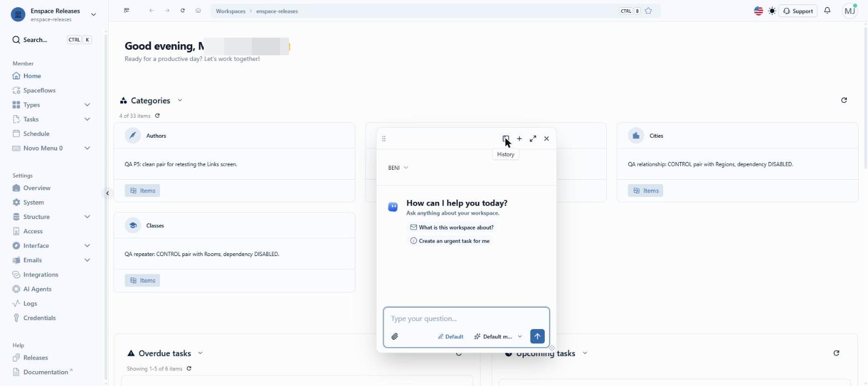Viewport: 868px width, 386px height.
Task: Open the BENI agent dropdown
Action: 398,168
